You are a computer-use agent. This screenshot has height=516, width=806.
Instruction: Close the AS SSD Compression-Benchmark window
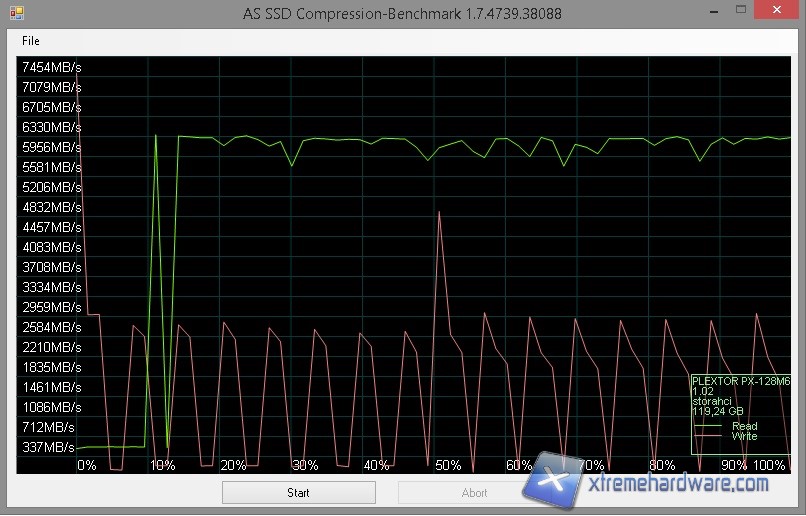coord(779,12)
